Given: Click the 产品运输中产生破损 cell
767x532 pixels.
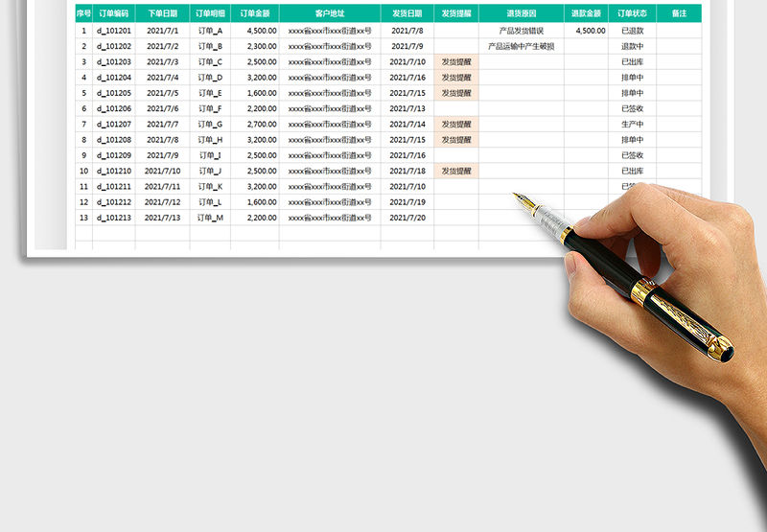Looking at the screenshot, I should 521,46.
